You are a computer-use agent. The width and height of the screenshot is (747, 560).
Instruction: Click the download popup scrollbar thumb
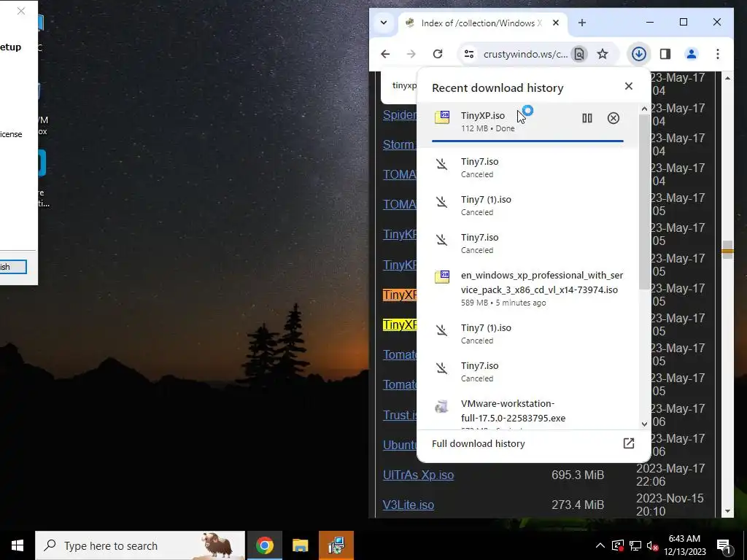tap(644, 203)
